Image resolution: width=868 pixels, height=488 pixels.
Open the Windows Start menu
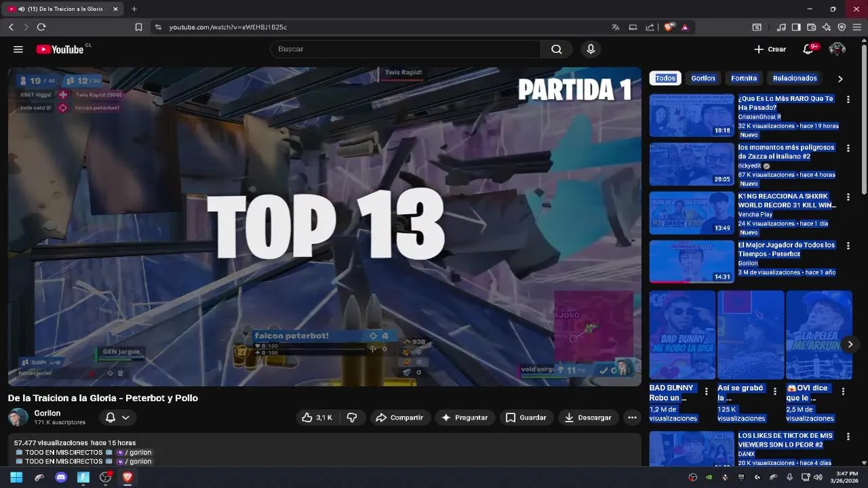(16, 477)
